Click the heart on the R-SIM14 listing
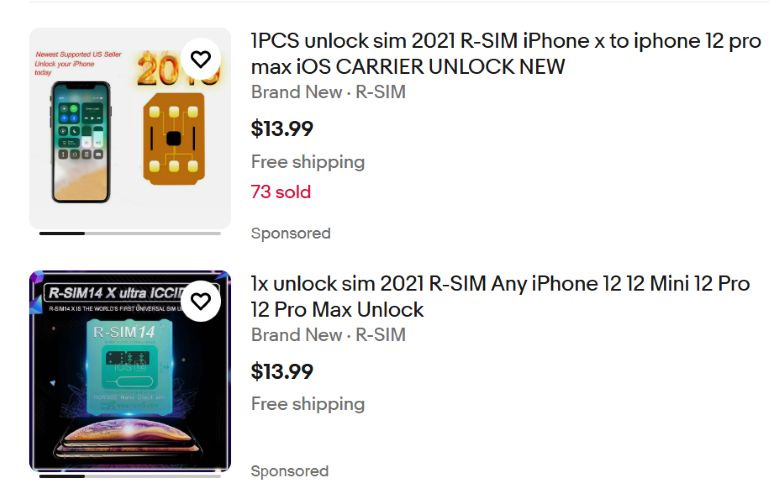780x500 pixels. (x=201, y=301)
